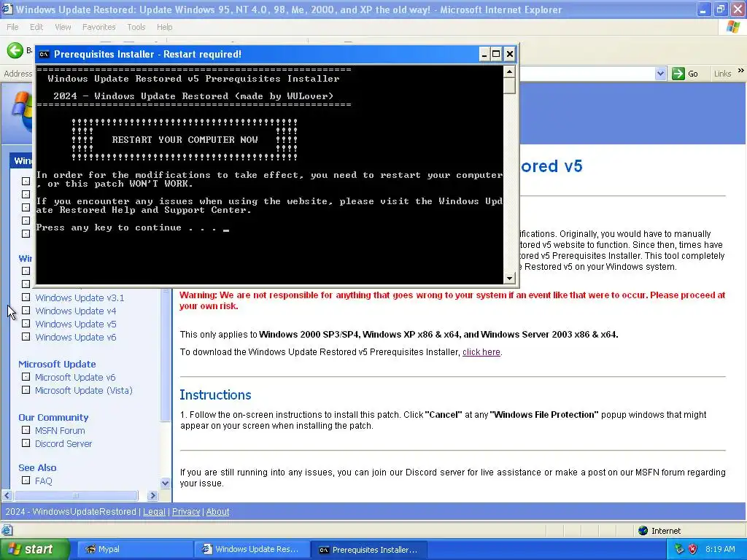Open the MSFN Forum link
747x560 pixels.
[60, 430]
